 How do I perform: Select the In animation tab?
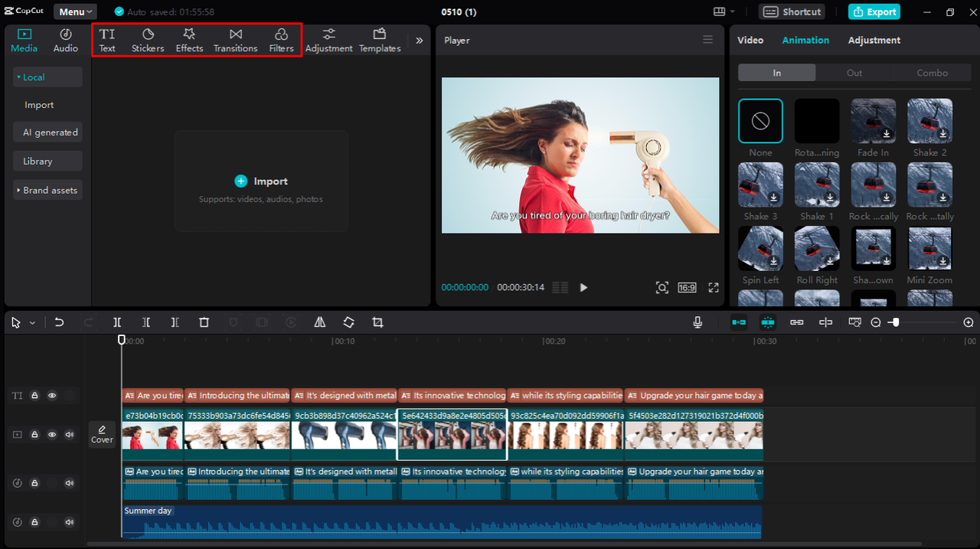tap(777, 73)
